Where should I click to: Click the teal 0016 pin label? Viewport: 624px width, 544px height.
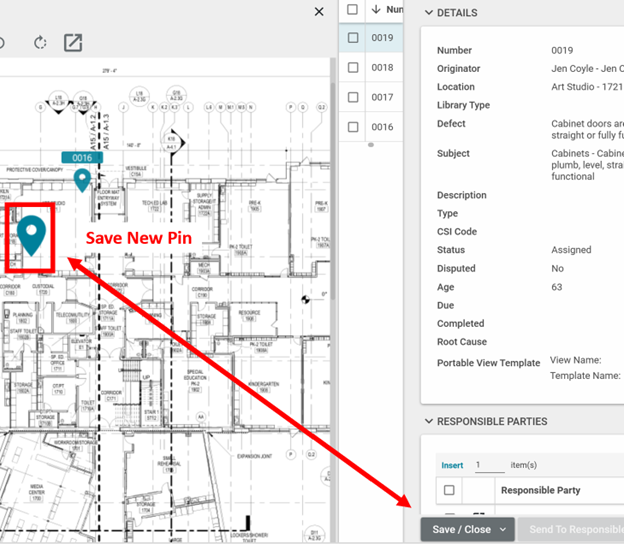point(82,158)
